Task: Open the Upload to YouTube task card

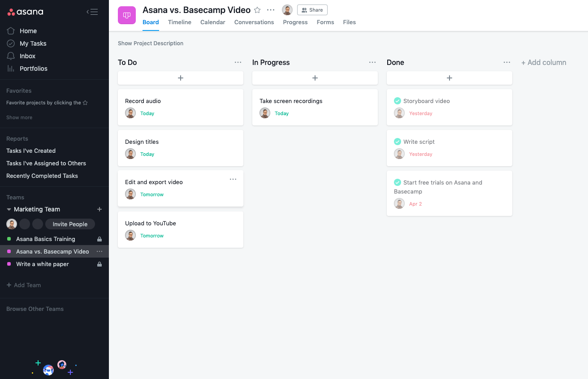Action: [x=181, y=229]
